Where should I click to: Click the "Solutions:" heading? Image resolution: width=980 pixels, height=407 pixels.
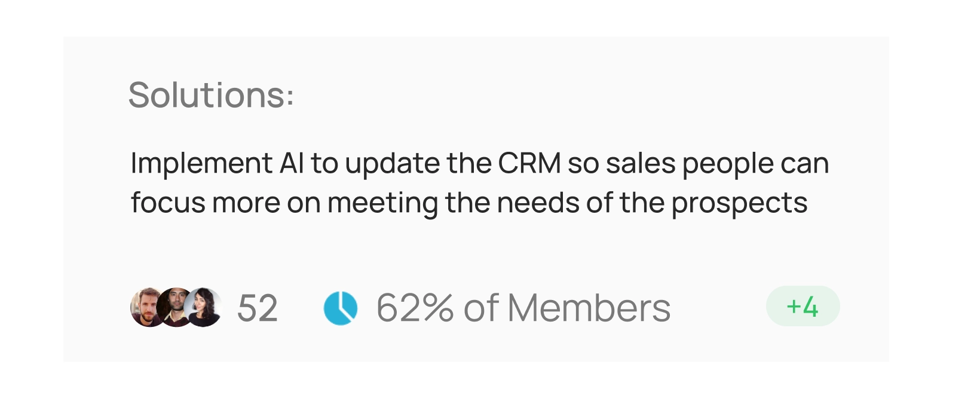pos(211,94)
